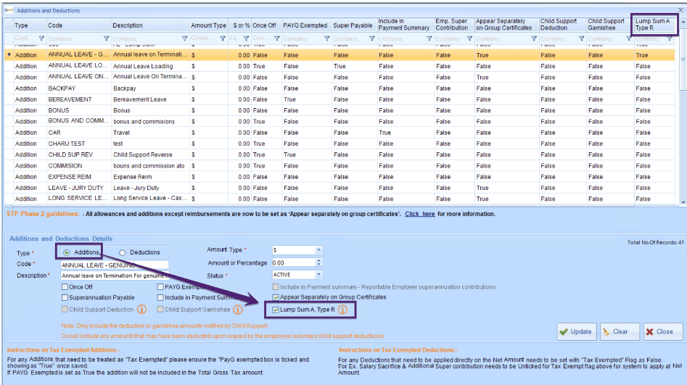Untick Lump Sum A, Type R checkbox
The height and width of the screenshot is (385, 687).
(276, 310)
